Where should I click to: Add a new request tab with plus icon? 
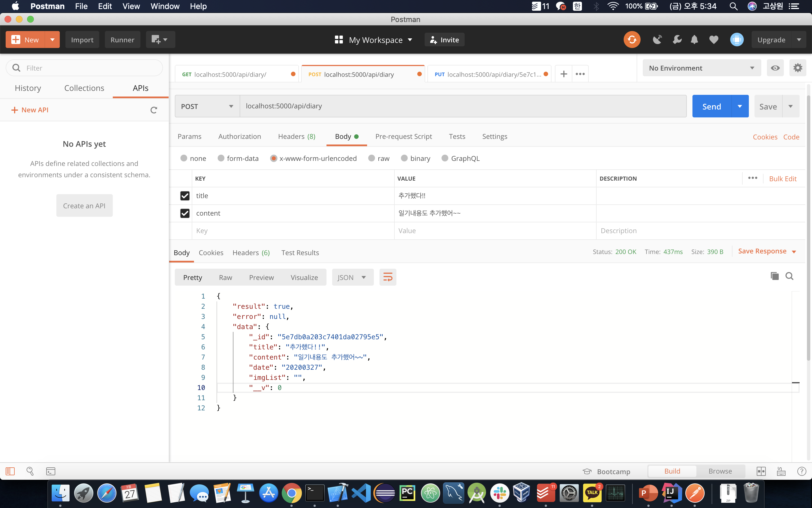[564, 74]
